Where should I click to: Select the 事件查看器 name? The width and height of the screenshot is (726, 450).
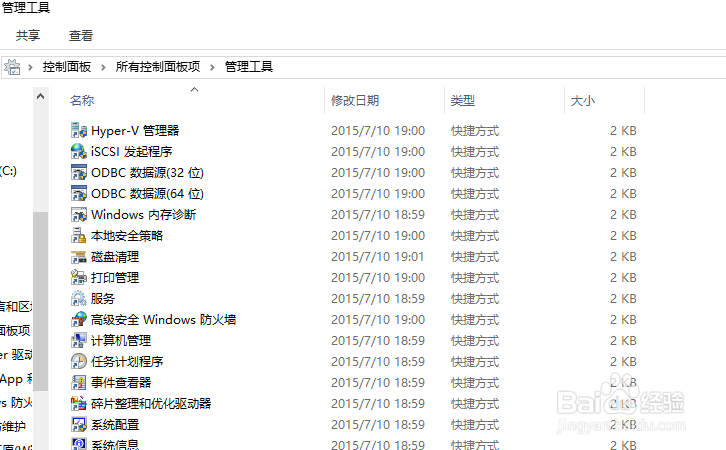point(121,382)
